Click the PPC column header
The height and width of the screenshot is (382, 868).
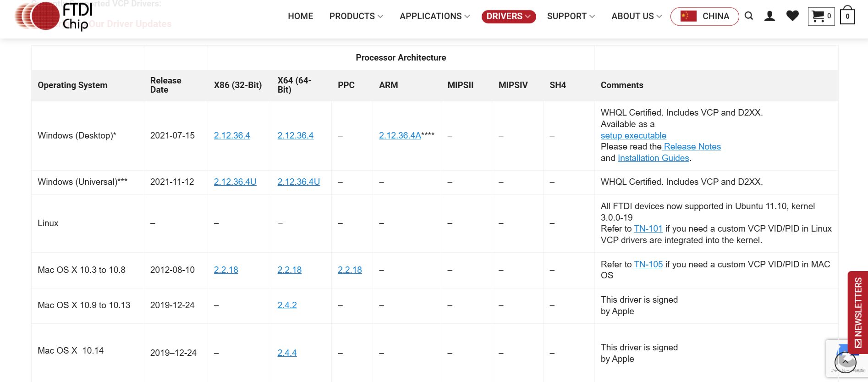[x=346, y=85]
